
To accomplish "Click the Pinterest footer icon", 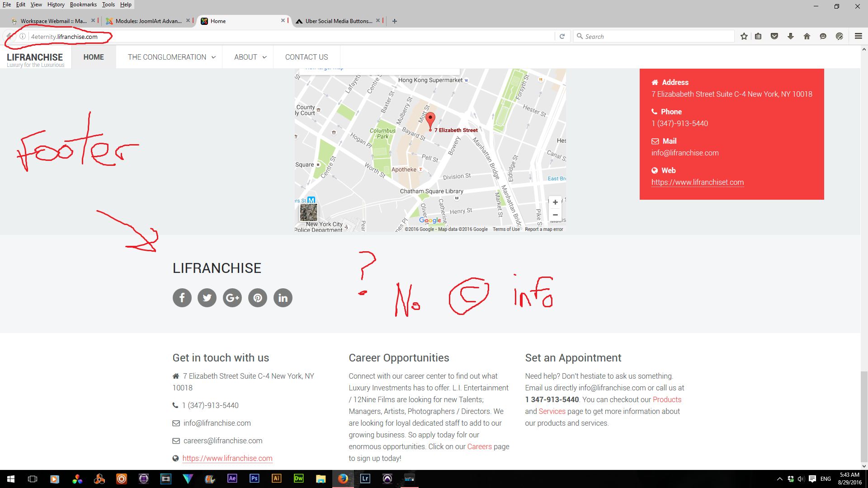I will tap(258, 298).
